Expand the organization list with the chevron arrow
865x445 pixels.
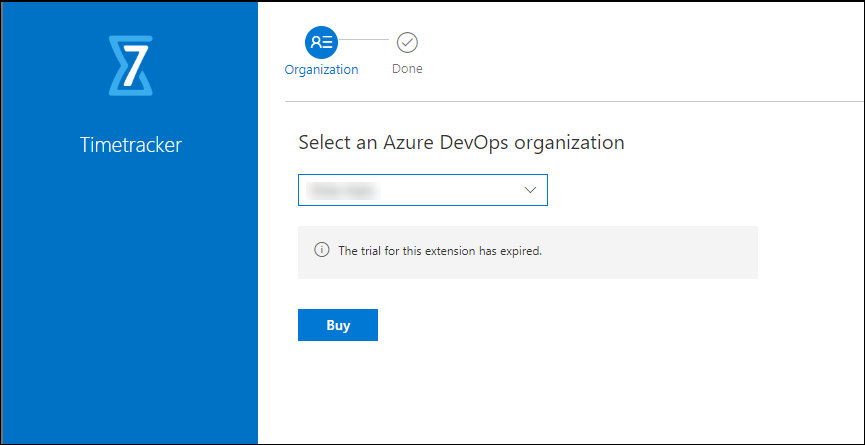click(530, 190)
